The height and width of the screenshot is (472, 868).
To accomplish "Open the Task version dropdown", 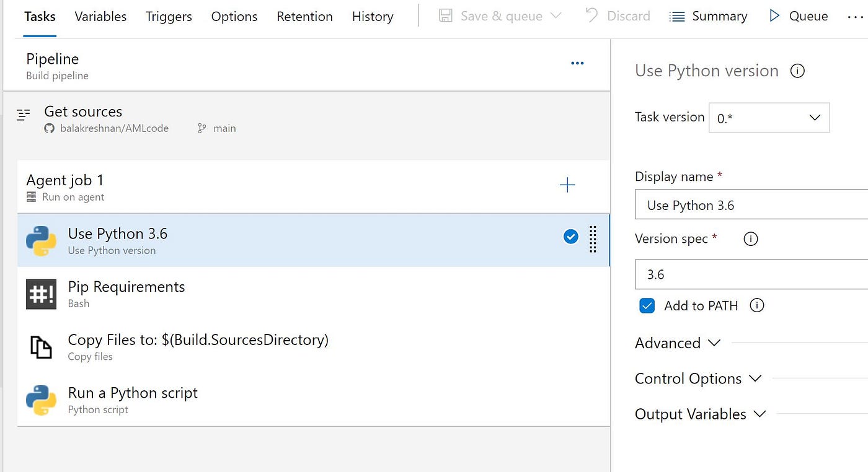I will pyautogui.click(x=769, y=118).
